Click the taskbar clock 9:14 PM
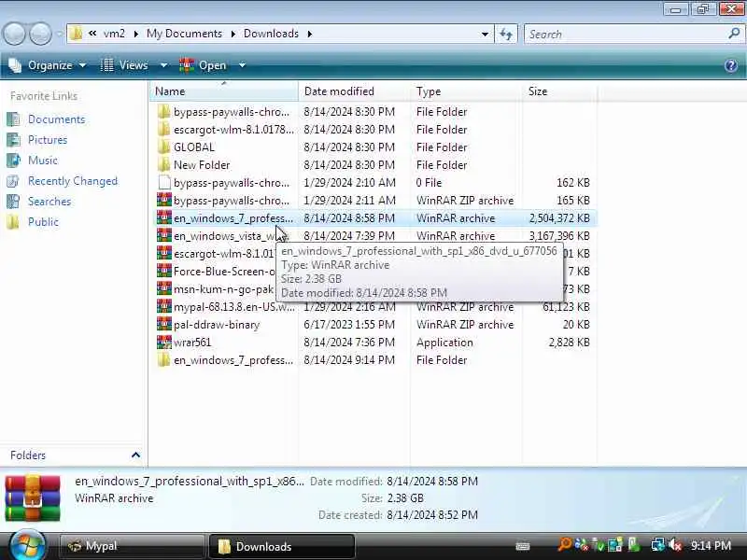747x560 pixels. point(711,545)
